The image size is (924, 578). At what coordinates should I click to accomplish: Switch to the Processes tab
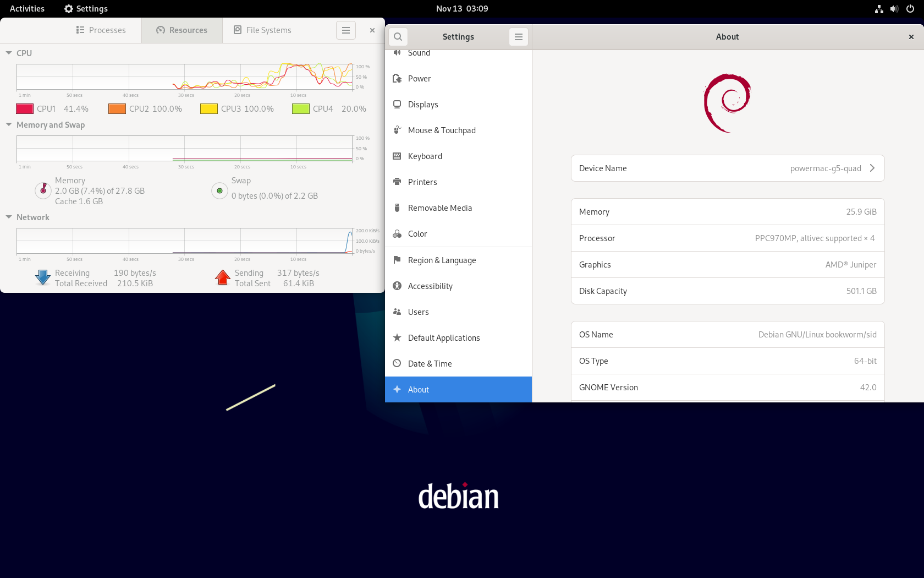(101, 30)
